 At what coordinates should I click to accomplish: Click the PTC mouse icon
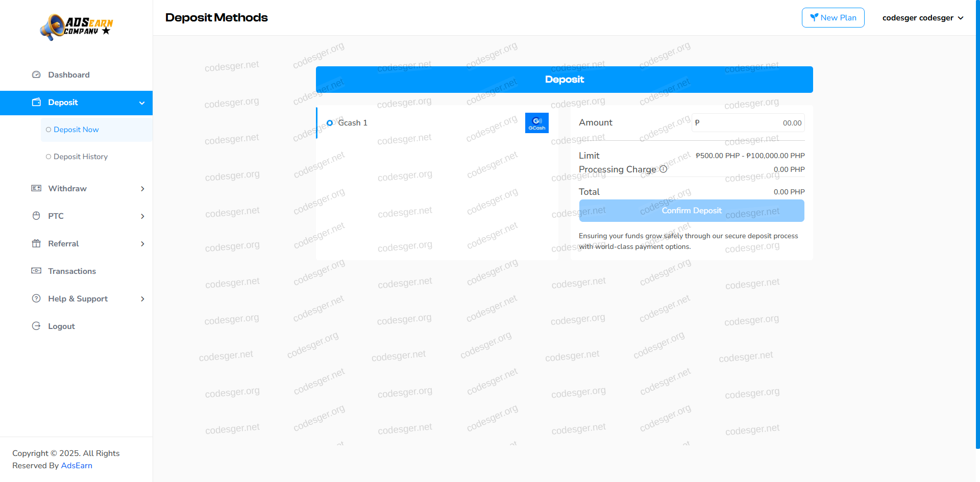(36, 216)
